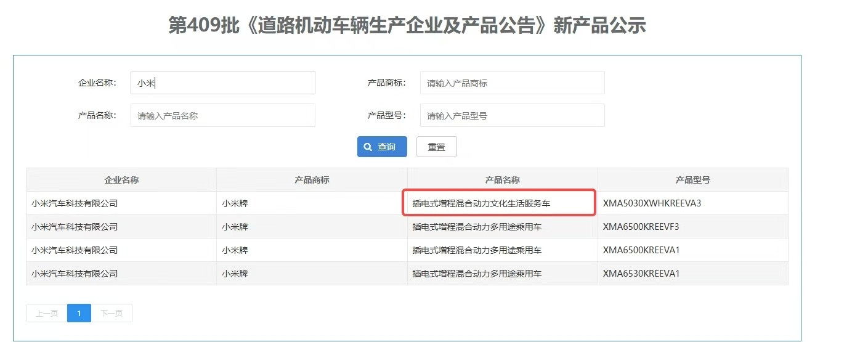Go to previous page 上一页
Image resolution: width=868 pixels, height=342 pixels.
click(47, 313)
